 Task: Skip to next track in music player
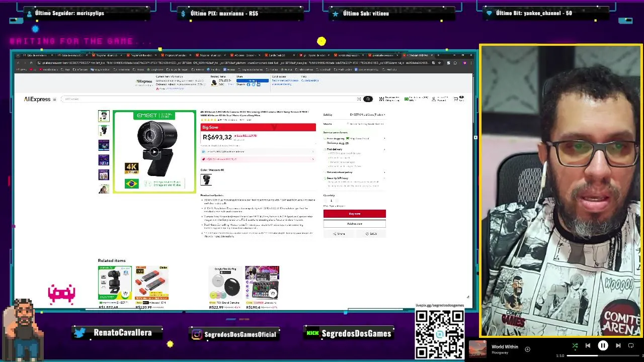(x=618, y=346)
